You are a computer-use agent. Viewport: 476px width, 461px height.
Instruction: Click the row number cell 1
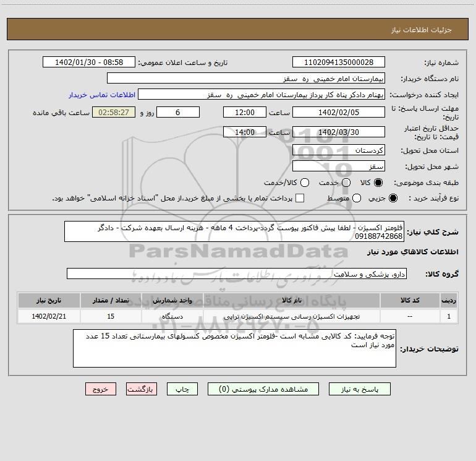(x=449, y=316)
